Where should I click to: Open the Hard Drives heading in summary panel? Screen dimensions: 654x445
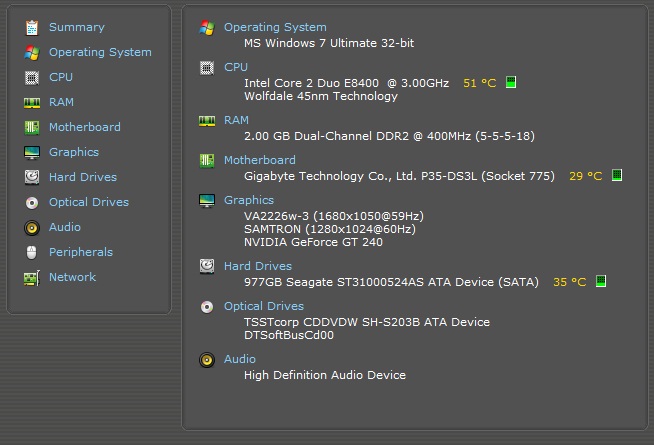coord(258,266)
